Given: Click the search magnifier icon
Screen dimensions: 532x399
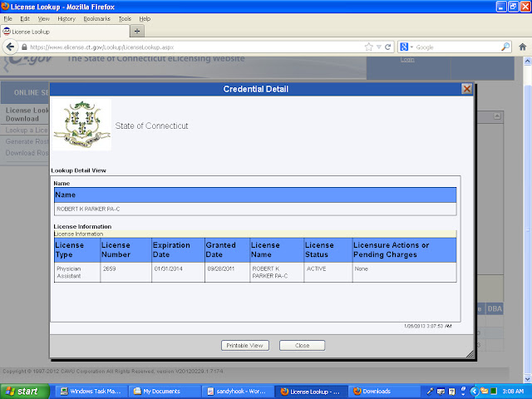Looking at the screenshot, I should click(505, 47).
